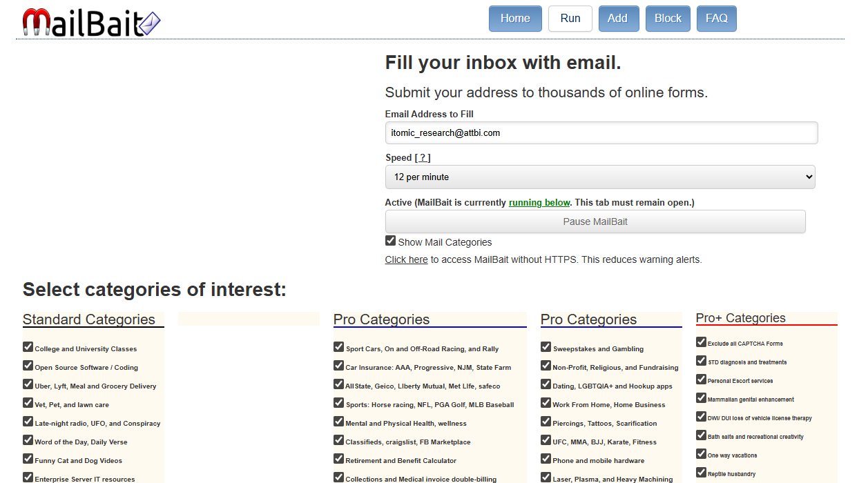Open the FAQ page
Image resolution: width=868 pixels, height=483 pixels.
coord(717,19)
